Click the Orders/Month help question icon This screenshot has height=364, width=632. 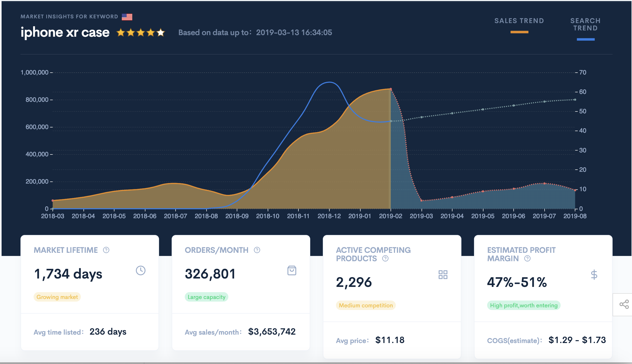pos(257,250)
